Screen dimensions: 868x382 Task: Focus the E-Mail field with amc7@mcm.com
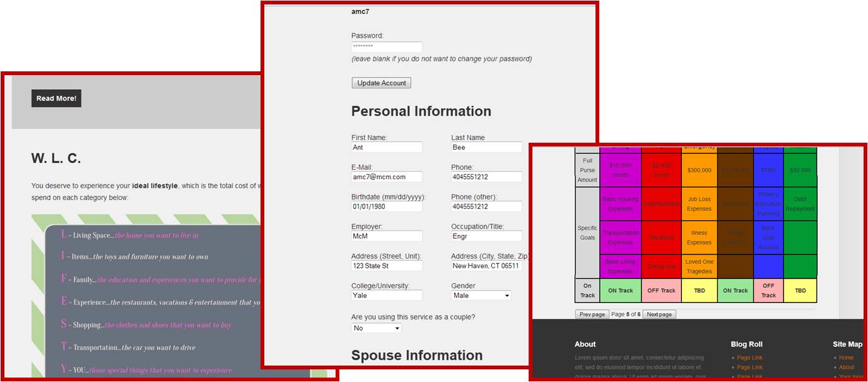tap(386, 177)
